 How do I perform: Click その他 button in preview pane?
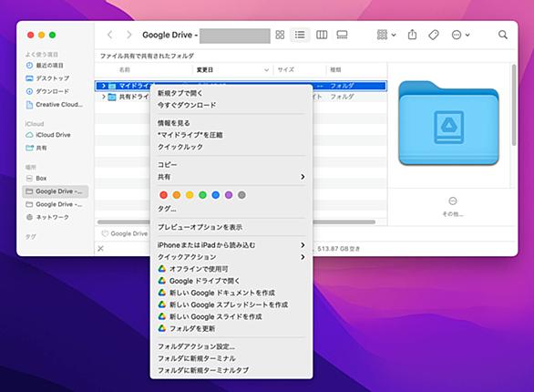point(453,206)
